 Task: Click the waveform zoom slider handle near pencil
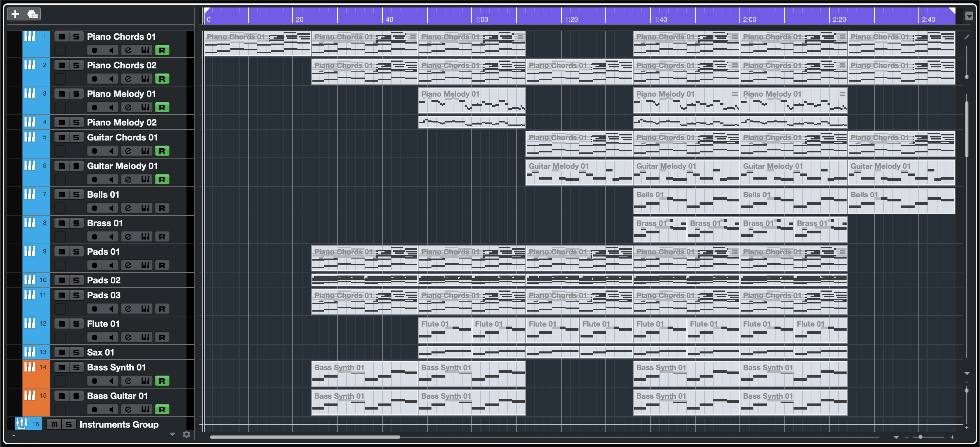click(x=967, y=77)
